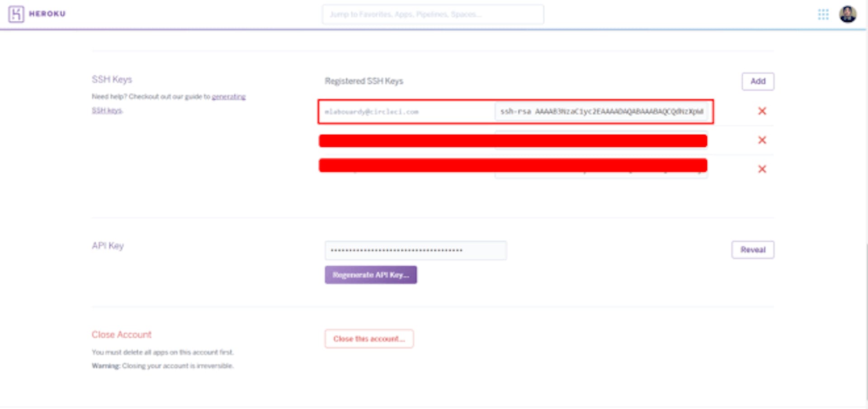The image size is (868, 409).
Task: Click the SSH Keys section heading
Action: coord(112,80)
